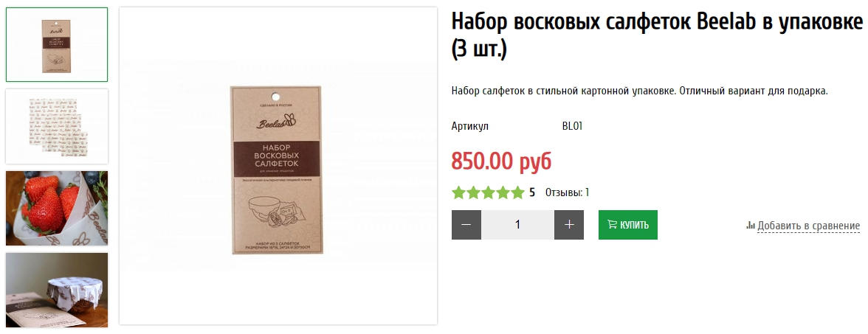Click the Купить button label

point(635,225)
